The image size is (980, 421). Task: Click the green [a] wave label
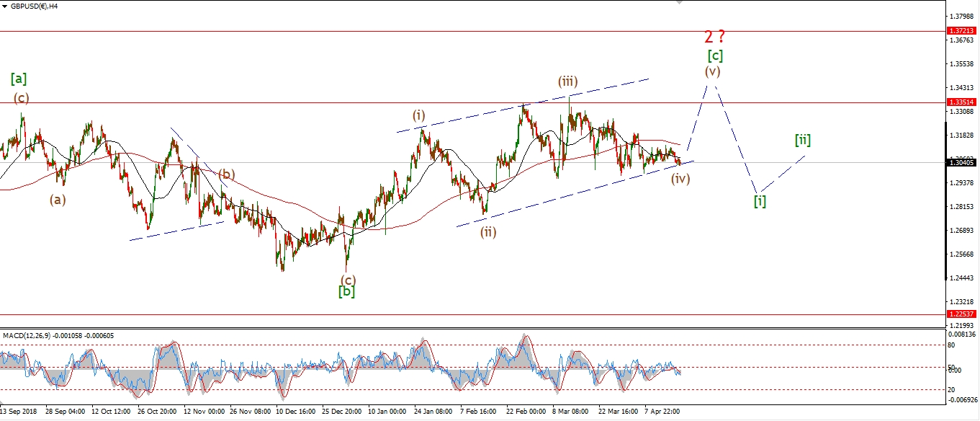pyautogui.click(x=19, y=79)
